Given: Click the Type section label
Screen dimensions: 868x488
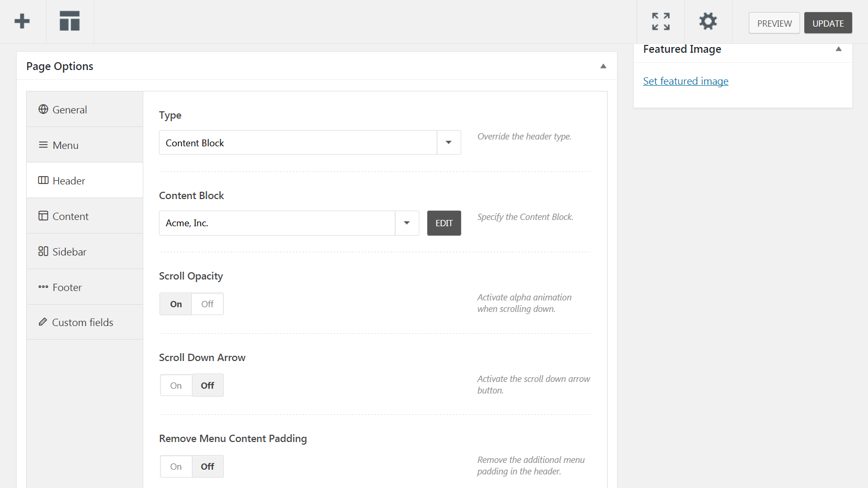Looking at the screenshot, I should point(170,115).
